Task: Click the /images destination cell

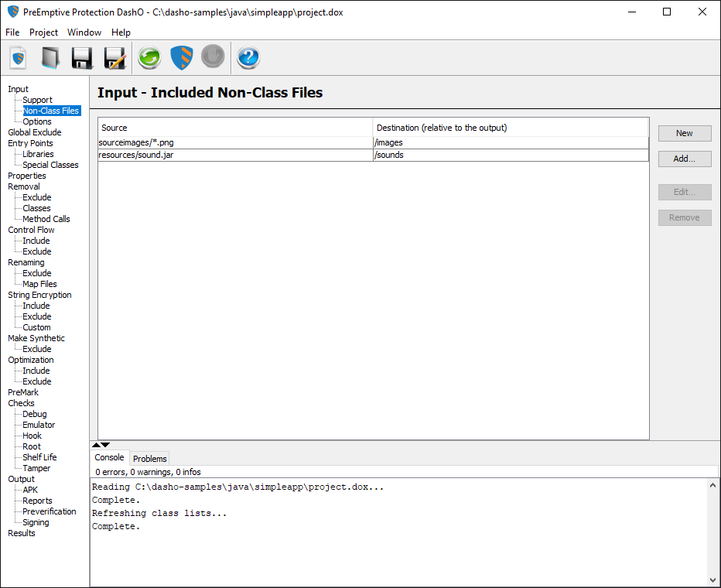Action: (511, 142)
